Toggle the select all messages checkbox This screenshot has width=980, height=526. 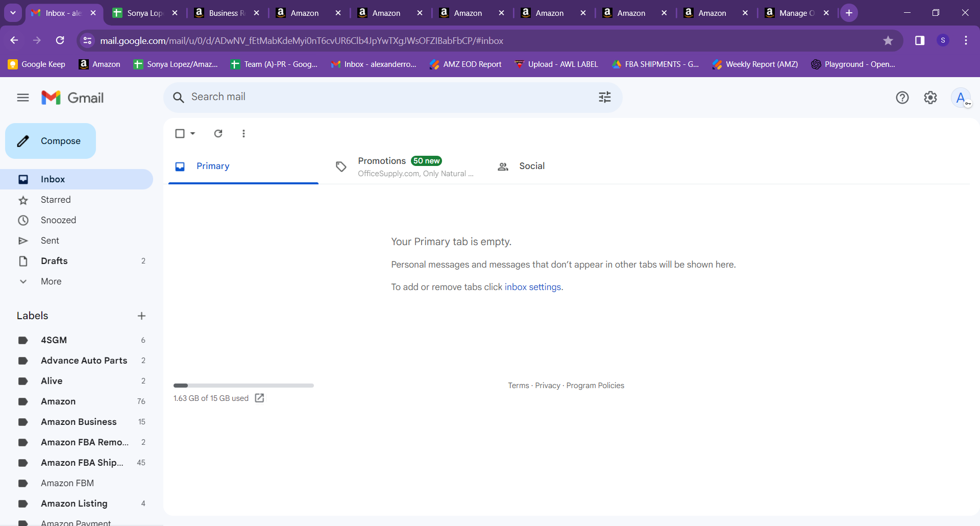[180, 133]
